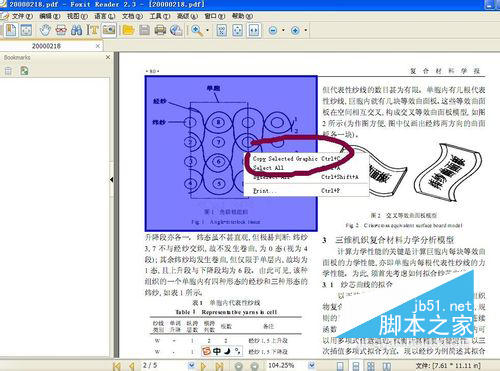Open the zoom percentage dropdown

[312, 365]
